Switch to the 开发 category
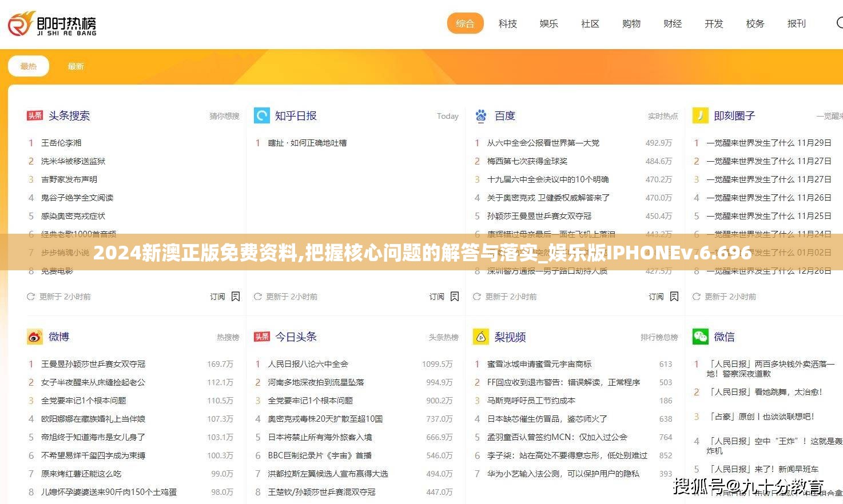Image resolution: width=843 pixels, height=504 pixels. click(714, 23)
